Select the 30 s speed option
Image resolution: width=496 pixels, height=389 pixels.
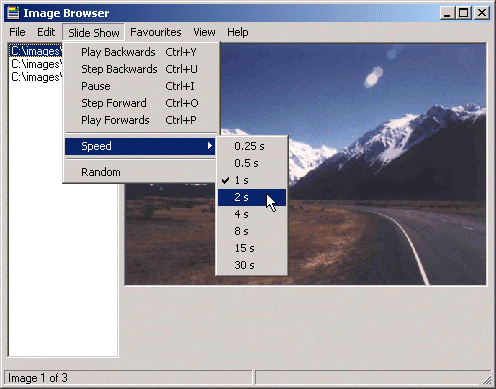pos(252,265)
